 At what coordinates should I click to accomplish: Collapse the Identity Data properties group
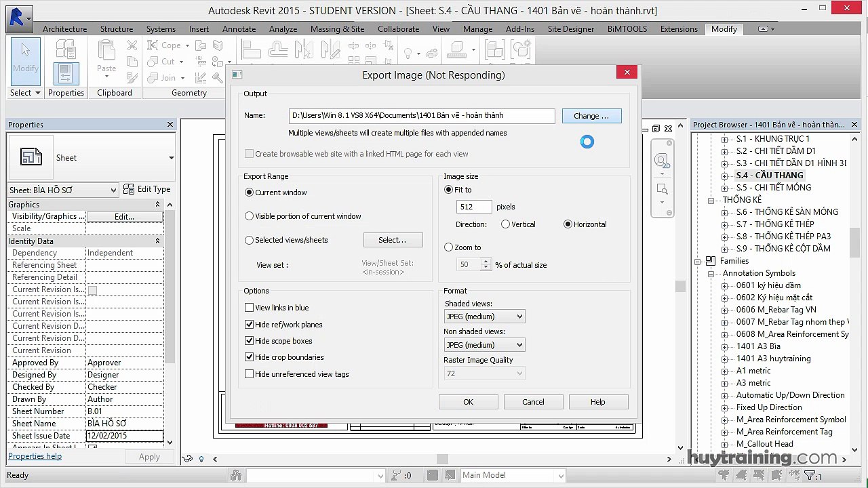click(157, 241)
